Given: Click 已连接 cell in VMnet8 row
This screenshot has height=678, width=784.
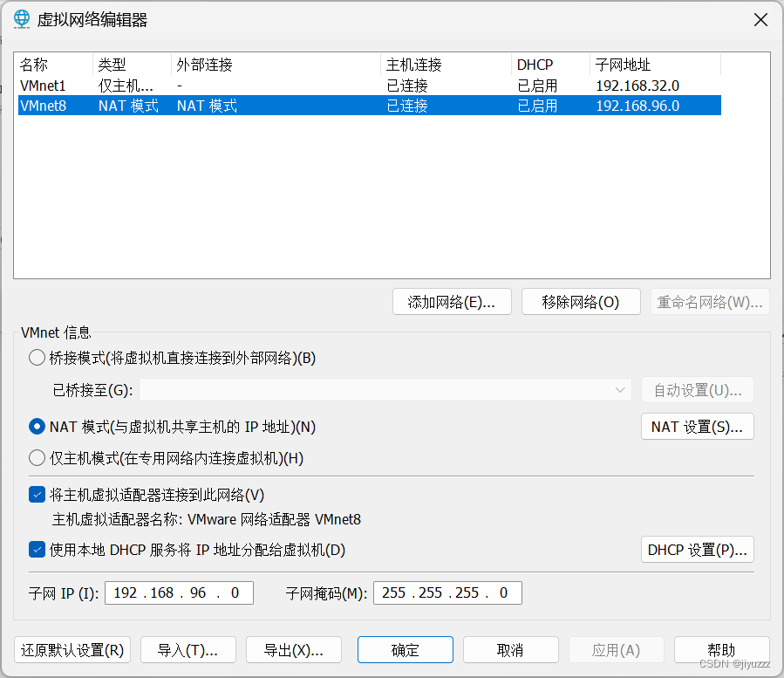Looking at the screenshot, I should tap(407, 106).
